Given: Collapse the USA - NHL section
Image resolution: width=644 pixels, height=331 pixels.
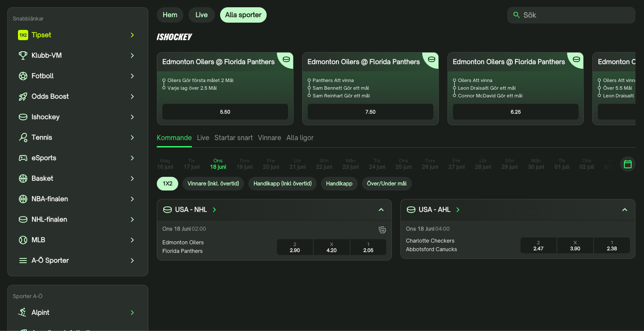Looking at the screenshot, I should point(381,210).
